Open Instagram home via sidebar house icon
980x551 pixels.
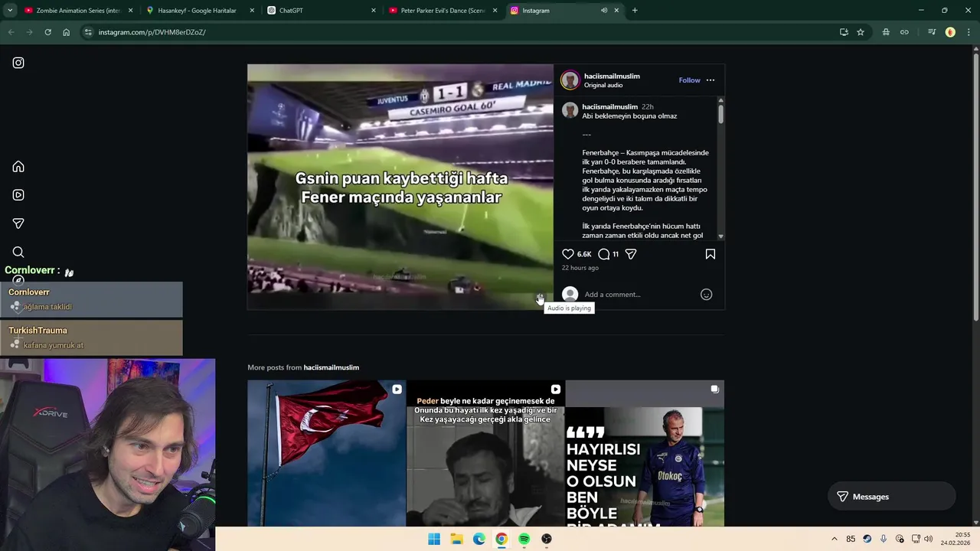(18, 167)
